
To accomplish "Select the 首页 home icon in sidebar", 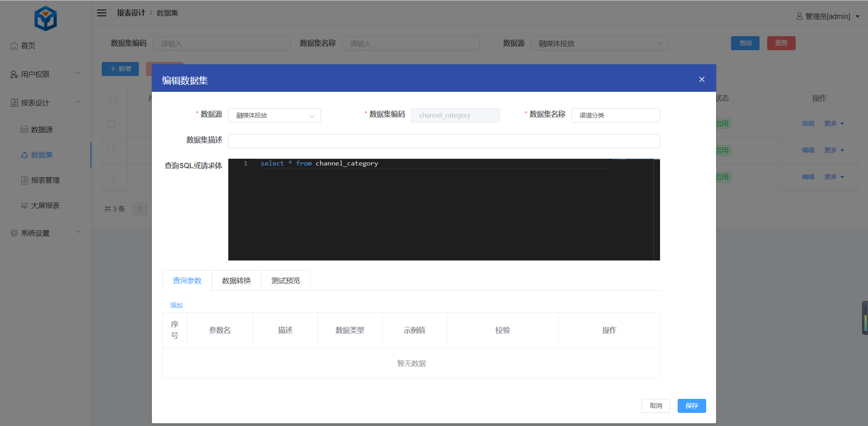I will pyautogui.click(x=14, y=45).
